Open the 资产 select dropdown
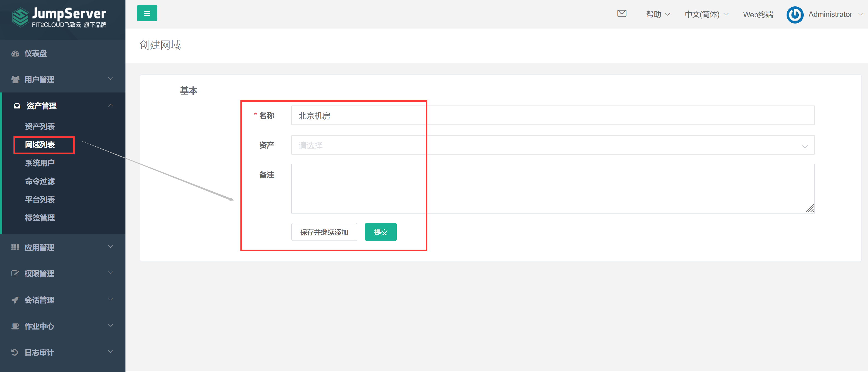The height and width of the screenshot is (372, 868). coord(553,145)
